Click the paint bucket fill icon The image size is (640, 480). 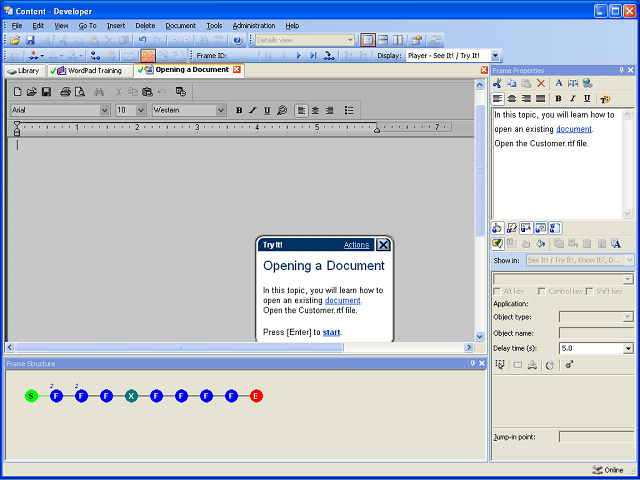click(x=541, y=244)
